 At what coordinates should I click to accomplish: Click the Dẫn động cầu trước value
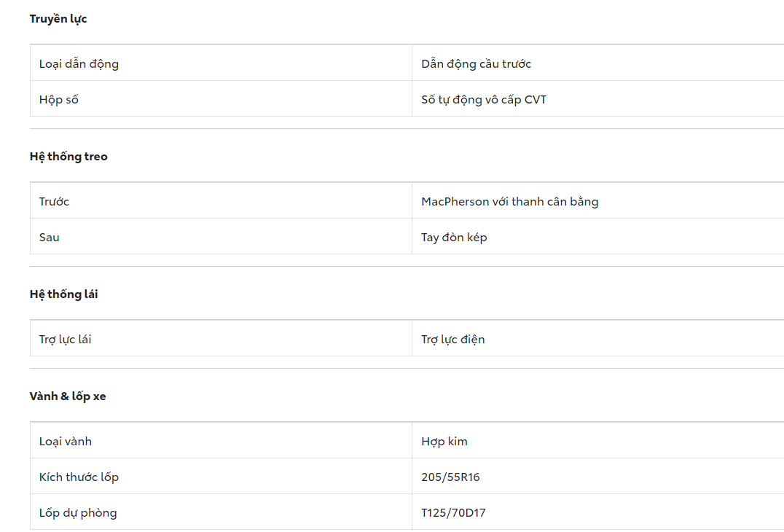476,63
